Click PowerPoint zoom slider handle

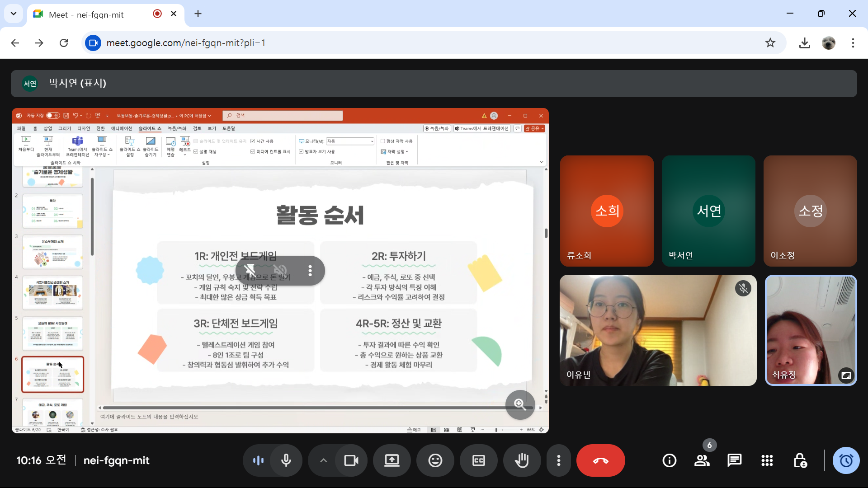coord(496,430)
